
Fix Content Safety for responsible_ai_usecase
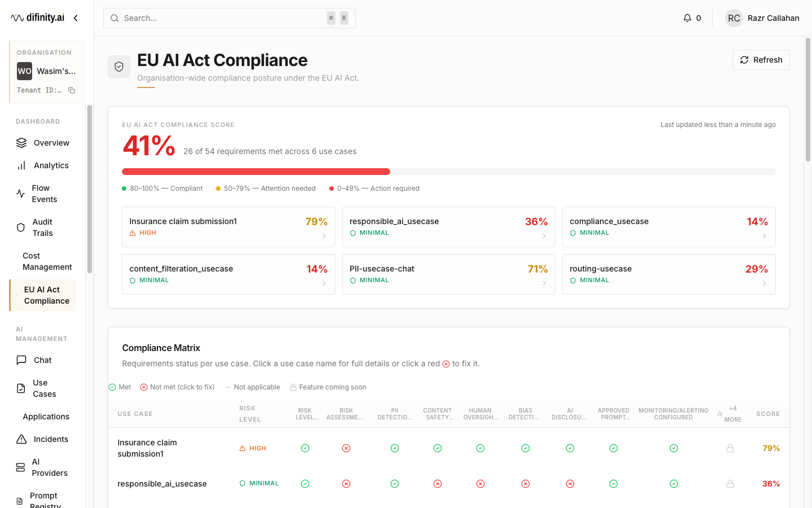coord(438,484)
